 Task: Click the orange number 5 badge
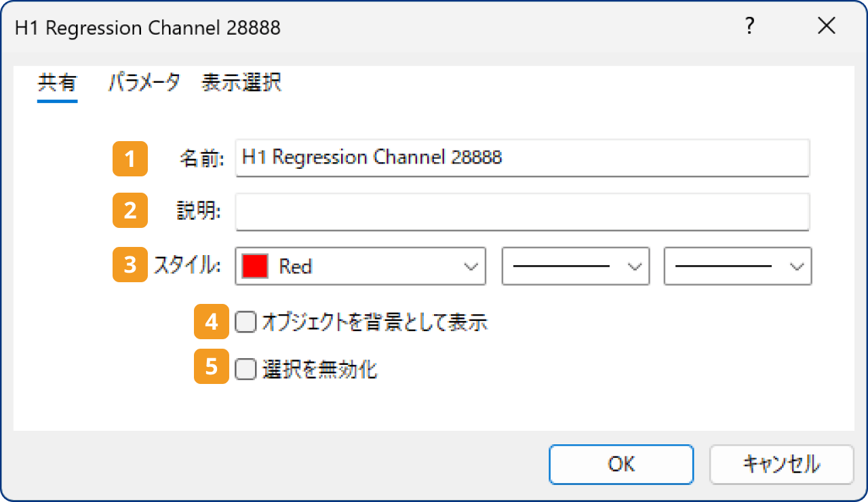tap(212, 368)
